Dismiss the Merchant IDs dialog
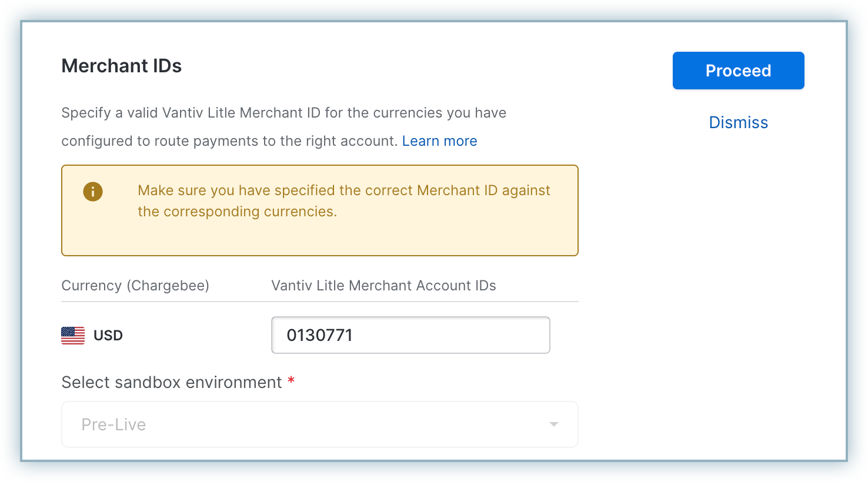This screenshot has width=868, height=482. pyautogui.click(x=738, y=122)
